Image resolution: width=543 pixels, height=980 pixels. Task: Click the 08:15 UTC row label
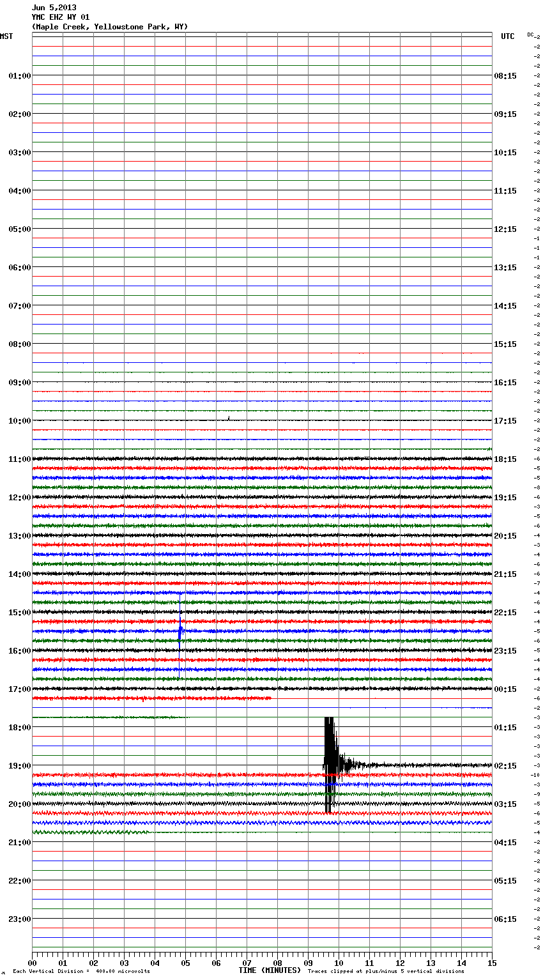pyautogui.click(x=505, y=75)
